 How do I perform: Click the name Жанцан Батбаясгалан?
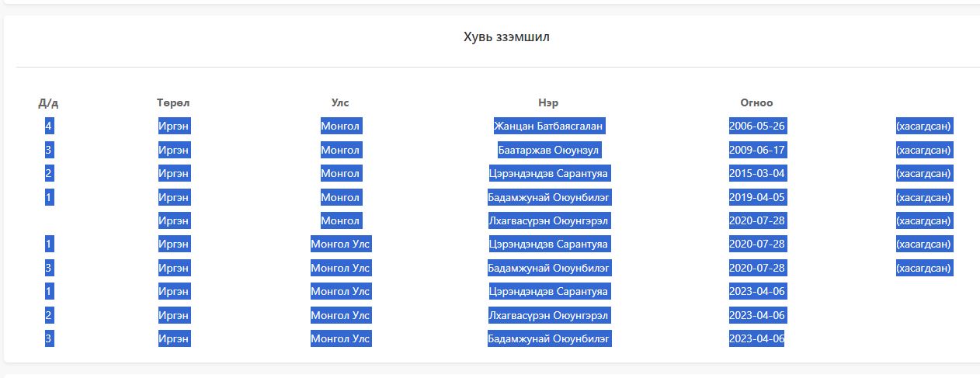548,126
